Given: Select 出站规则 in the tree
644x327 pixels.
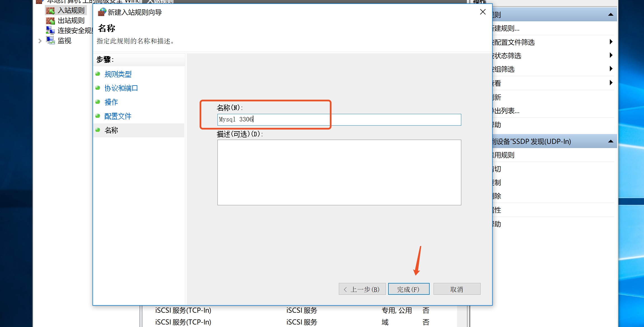Looking at the screenshot, I should point(71,21).
